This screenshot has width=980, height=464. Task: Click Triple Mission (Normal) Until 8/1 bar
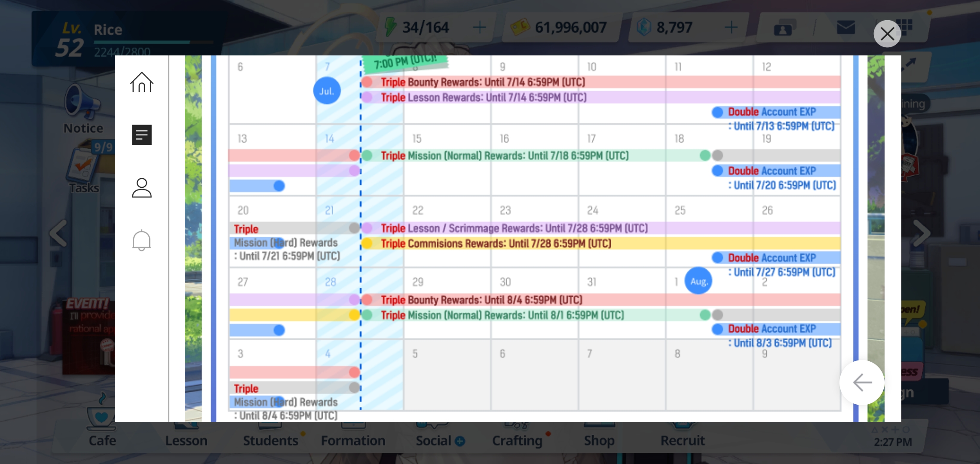536,315
